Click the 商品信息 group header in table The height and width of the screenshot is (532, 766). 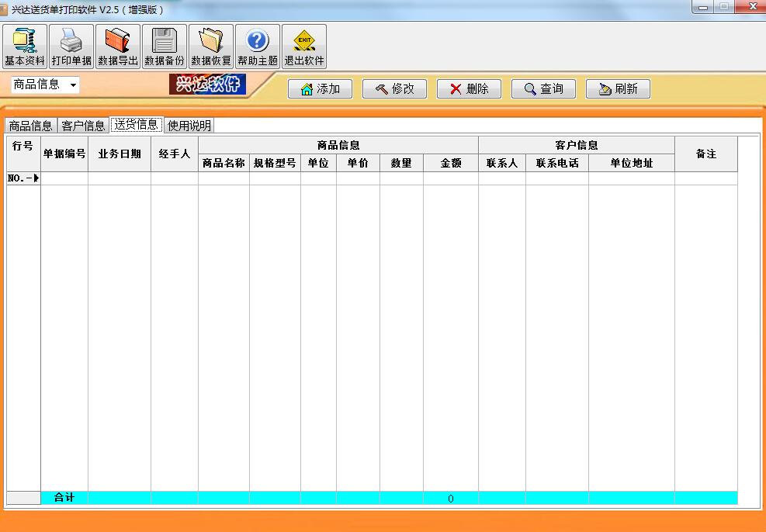point(338,145)
